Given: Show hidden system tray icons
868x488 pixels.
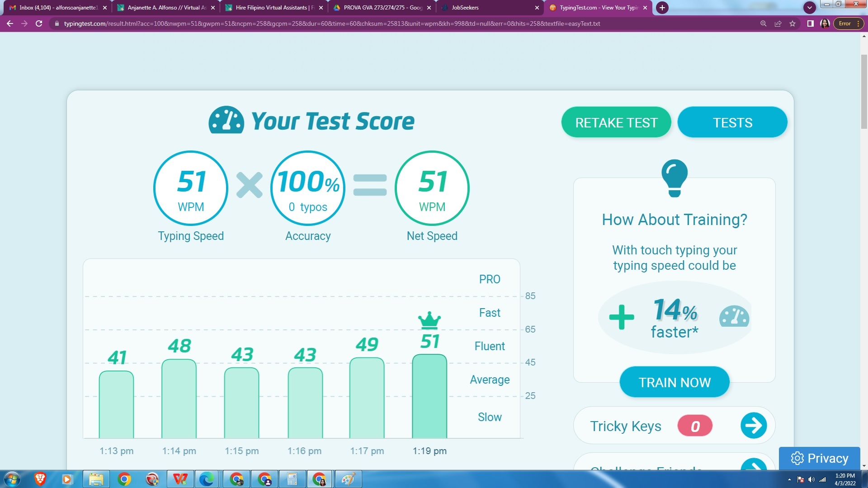Looking at the screenshot, I should 789,479.
